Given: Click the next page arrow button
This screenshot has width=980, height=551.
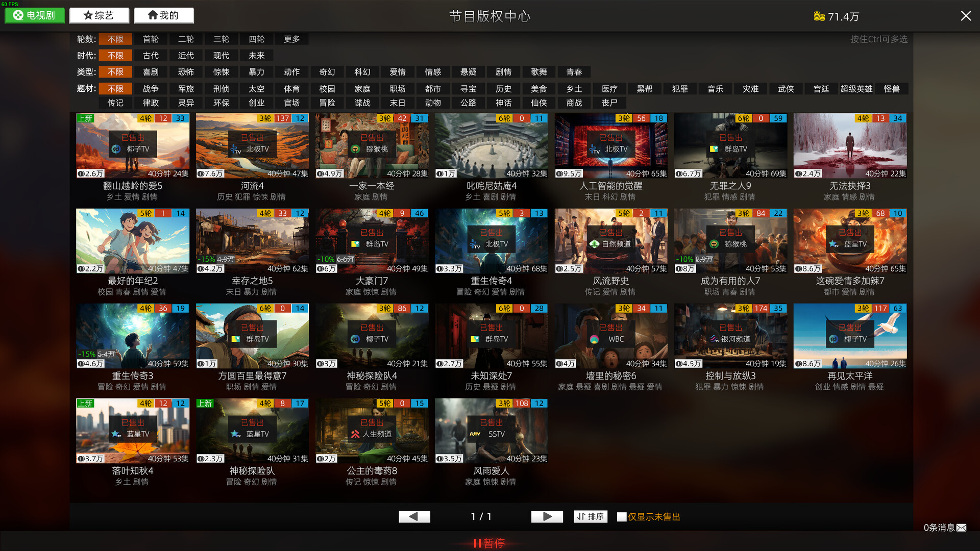Looking at the screenshot, I should click(x=547, y=516).
